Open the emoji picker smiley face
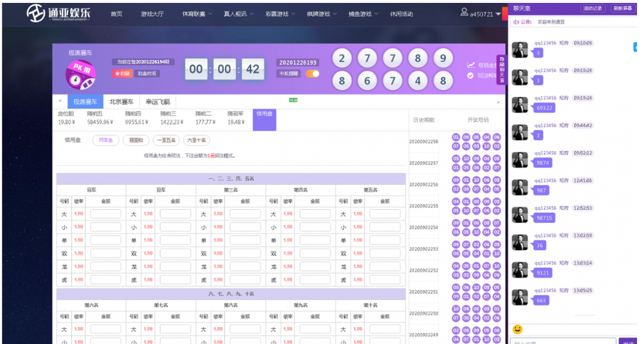 [517, 329]
